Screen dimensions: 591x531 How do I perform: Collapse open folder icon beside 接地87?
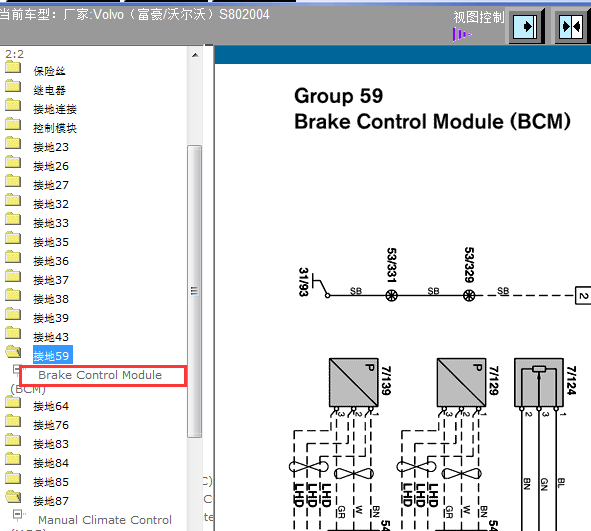coord(13,497)
